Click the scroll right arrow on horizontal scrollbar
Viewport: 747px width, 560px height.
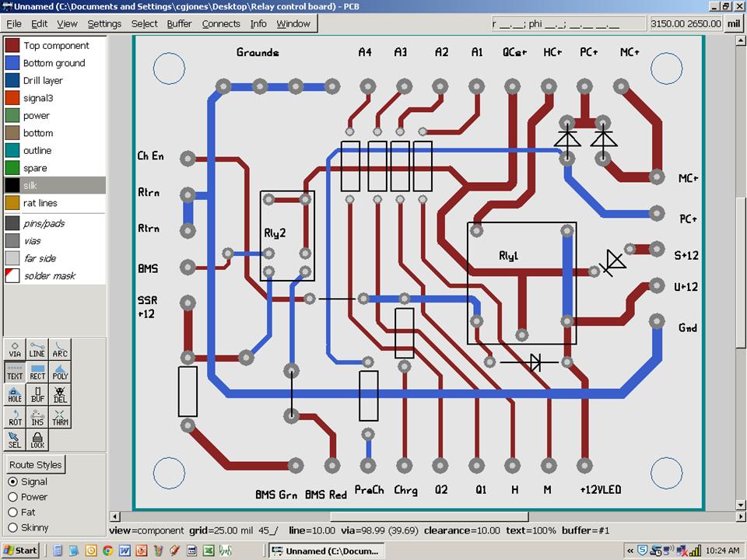pyautogui.click(x=741, y=516)
